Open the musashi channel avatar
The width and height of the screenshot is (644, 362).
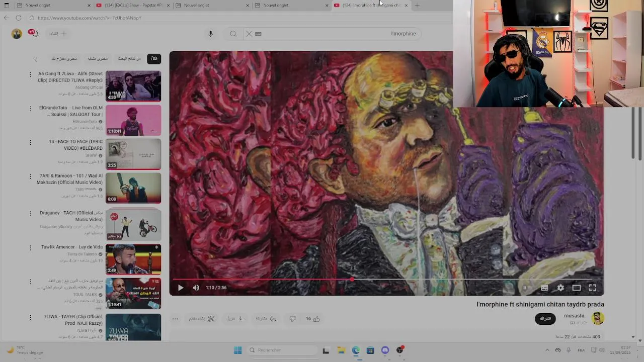[x=598, y=318]
